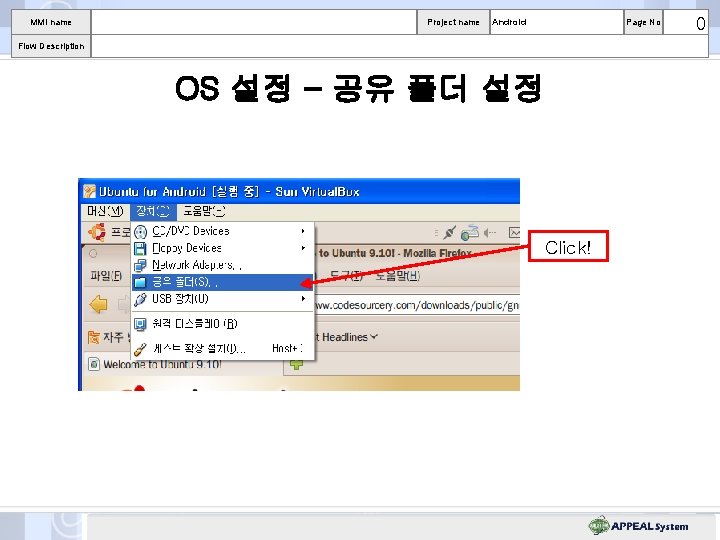
Task: Open the VirtualBox 도움말(H) menu
Action: (204, 211)
